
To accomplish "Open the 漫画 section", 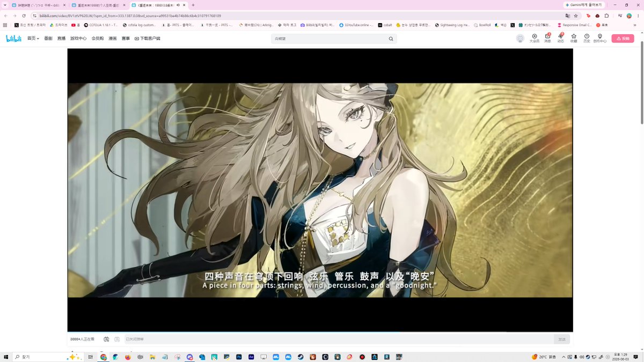I will pyautogui.click(x=113, y=39).
